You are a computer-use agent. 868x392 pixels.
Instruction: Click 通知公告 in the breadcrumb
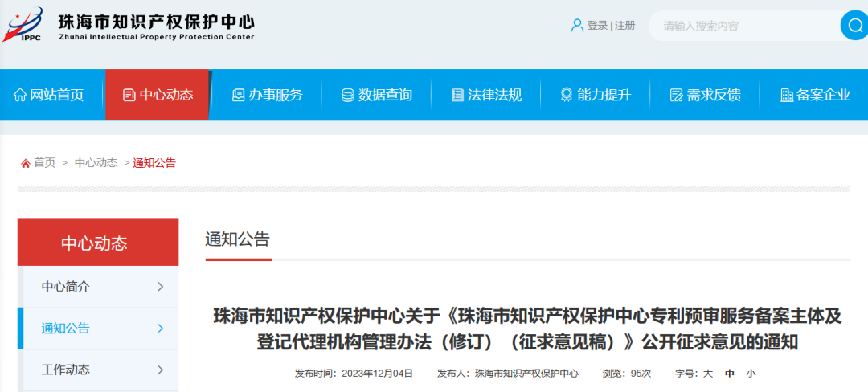pyautogui.click(x=154, y=163)
